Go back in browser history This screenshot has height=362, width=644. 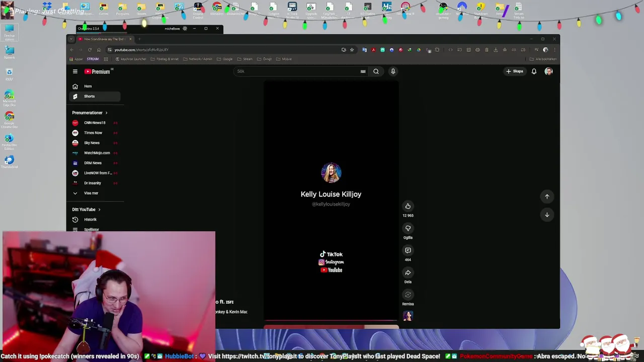(x=71, y=50)
